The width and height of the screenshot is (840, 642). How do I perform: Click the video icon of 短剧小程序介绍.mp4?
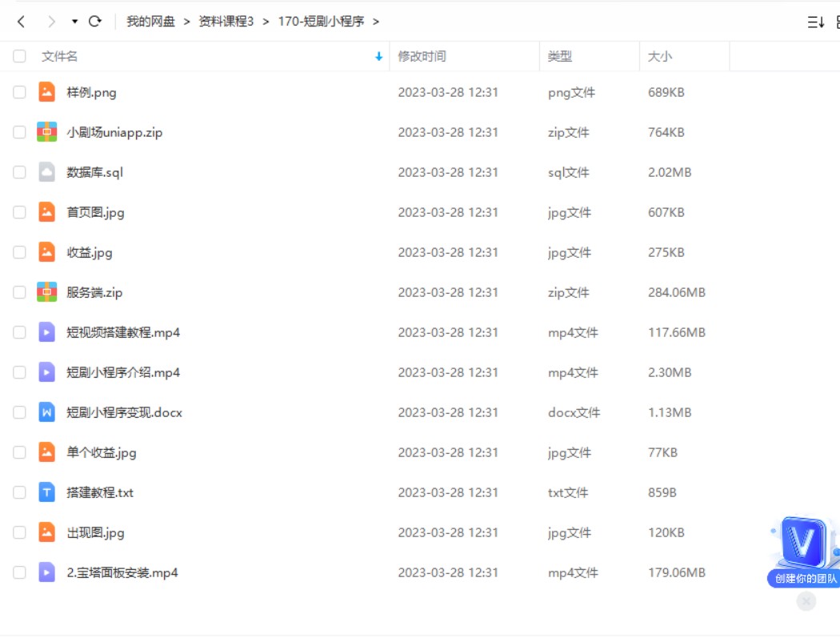tap(47, 372)
